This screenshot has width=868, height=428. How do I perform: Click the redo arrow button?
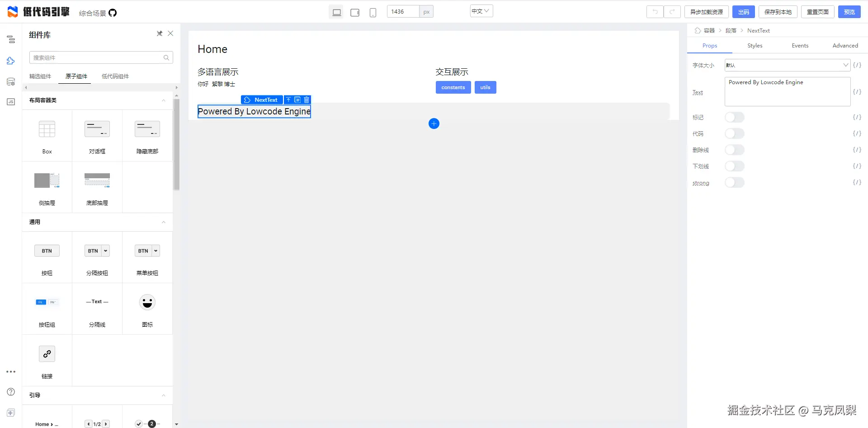point(672,12)
